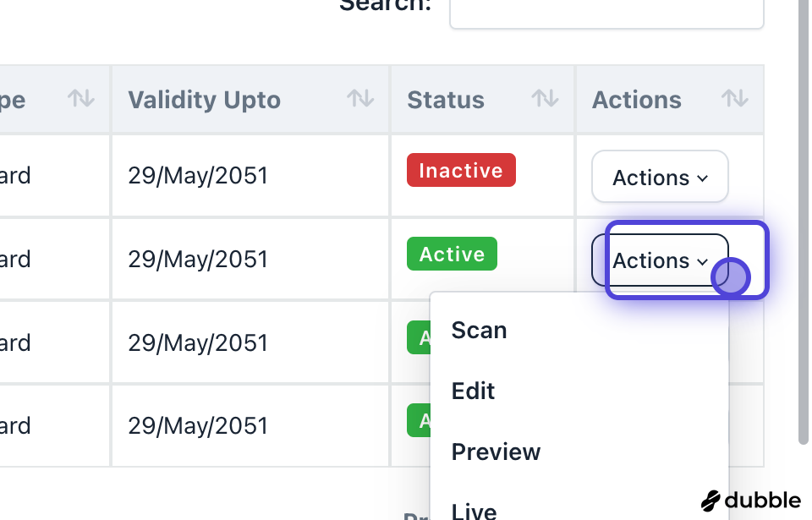
Task: Click the 29/May/2051 date in the last row
Action: click(x=198, y=425)
